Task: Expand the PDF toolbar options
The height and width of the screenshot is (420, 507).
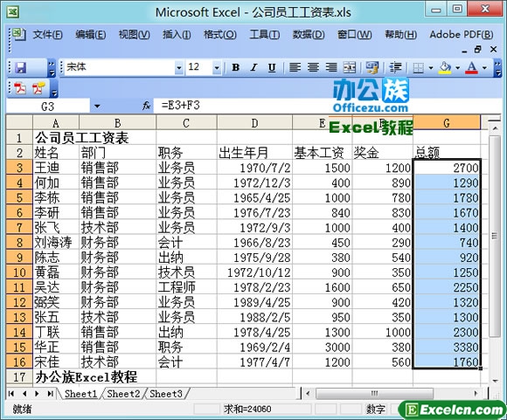Action: pos(54,89)
